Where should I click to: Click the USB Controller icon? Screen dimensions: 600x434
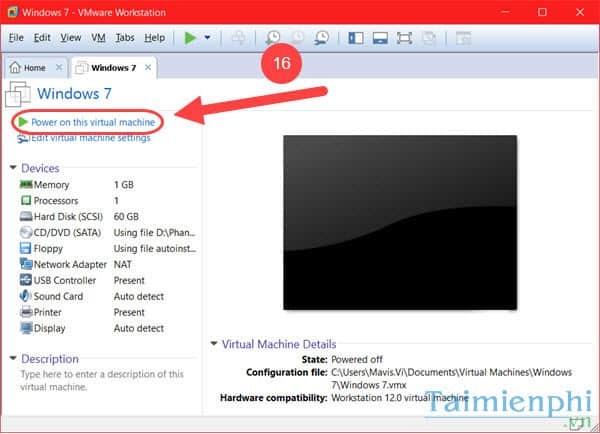[x=26, y=280]
